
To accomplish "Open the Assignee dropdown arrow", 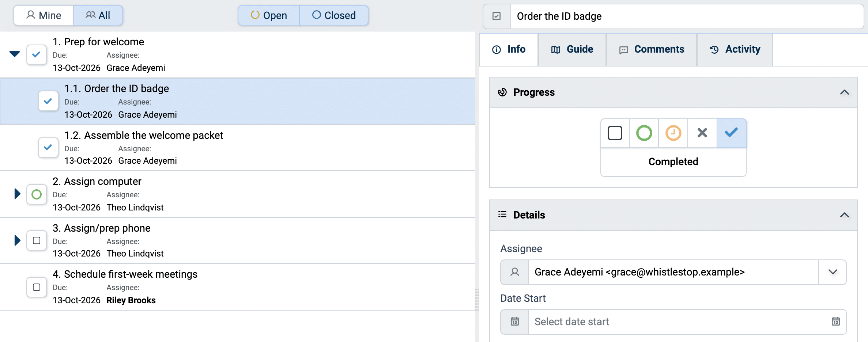I will (833, 272).
